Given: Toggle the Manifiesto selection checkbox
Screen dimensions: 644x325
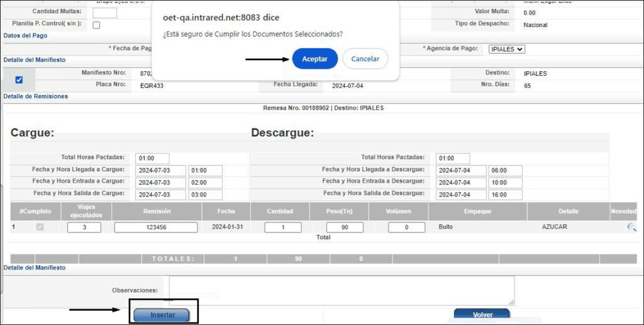Looking at the screenshot, I should 19,80.
